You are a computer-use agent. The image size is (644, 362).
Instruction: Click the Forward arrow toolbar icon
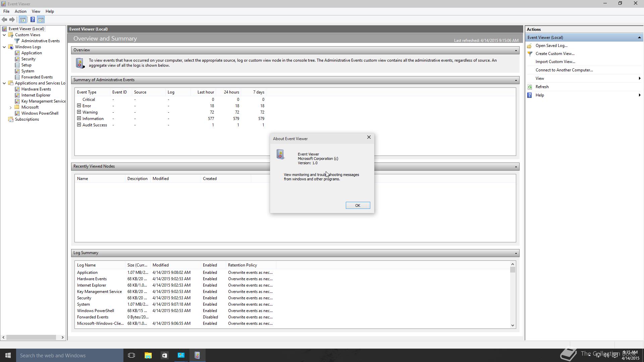coord(12,20)
